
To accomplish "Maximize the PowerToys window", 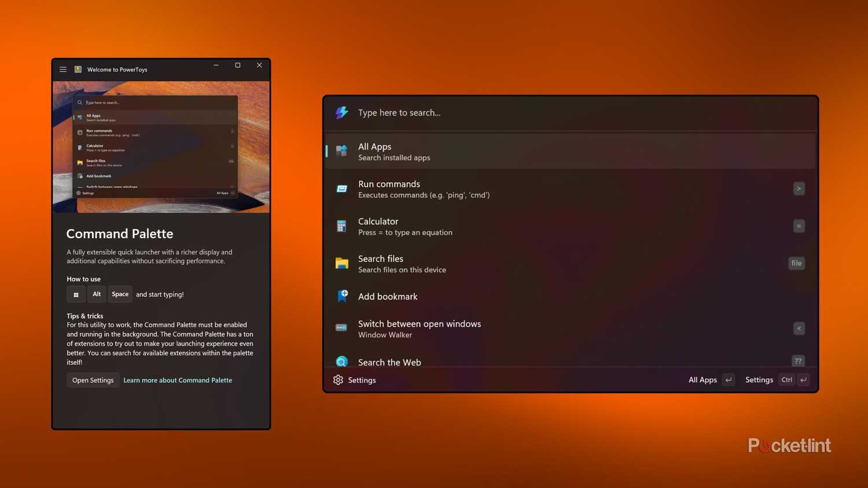I will 238,65.
